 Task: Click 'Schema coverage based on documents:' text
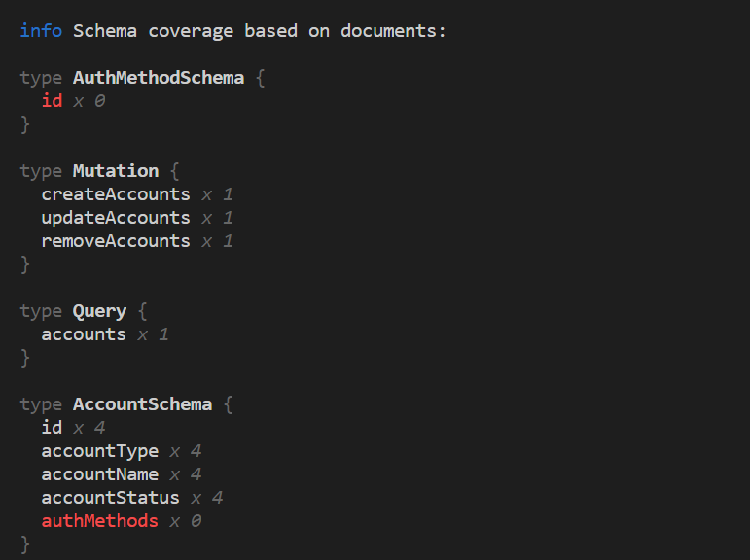pos(259,31)
